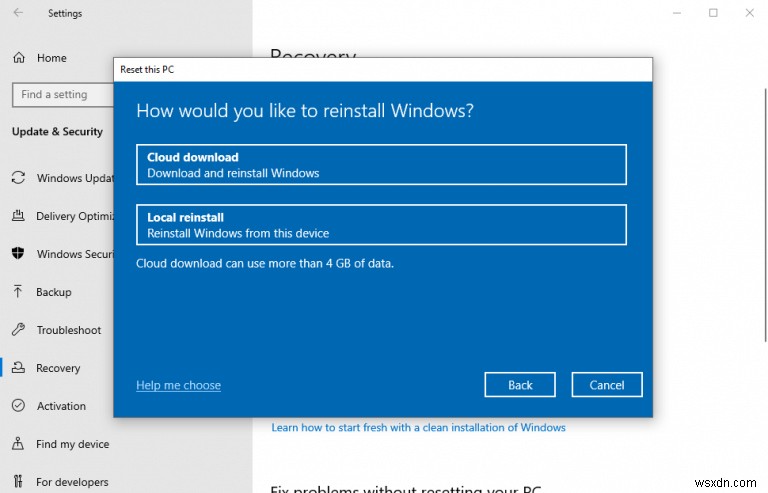Choose the Local reinstall option
The image size is (768, 493).
pos(381,225)
